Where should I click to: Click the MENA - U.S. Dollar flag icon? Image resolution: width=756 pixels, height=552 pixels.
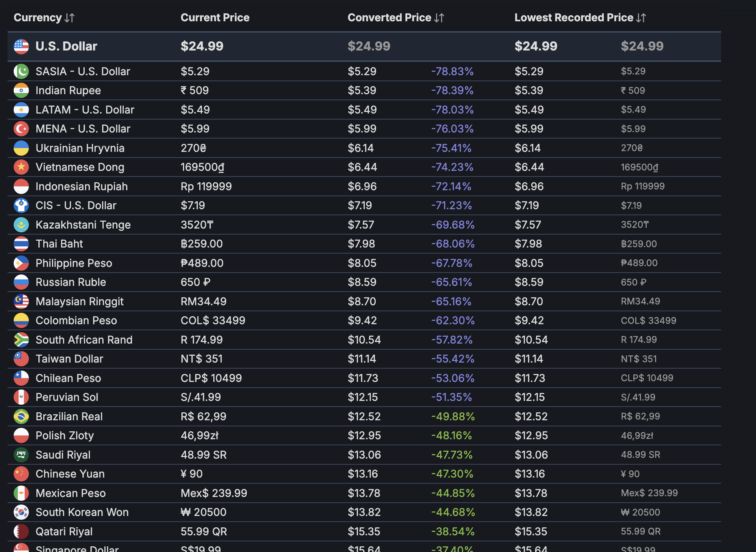(x=21, y=129)
